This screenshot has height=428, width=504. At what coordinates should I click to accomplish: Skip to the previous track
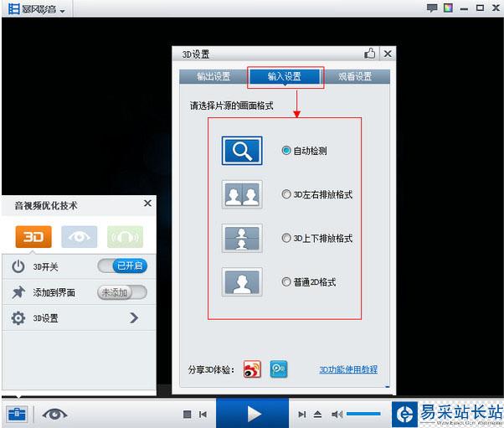[203, 414]
